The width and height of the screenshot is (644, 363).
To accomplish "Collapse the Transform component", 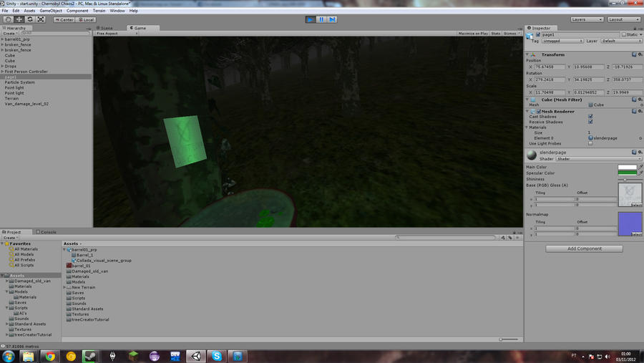I will 527,54.
